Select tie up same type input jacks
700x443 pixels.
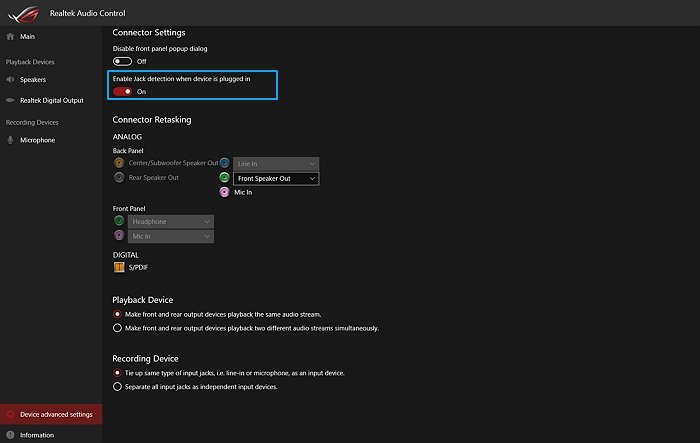click(117, 373)
